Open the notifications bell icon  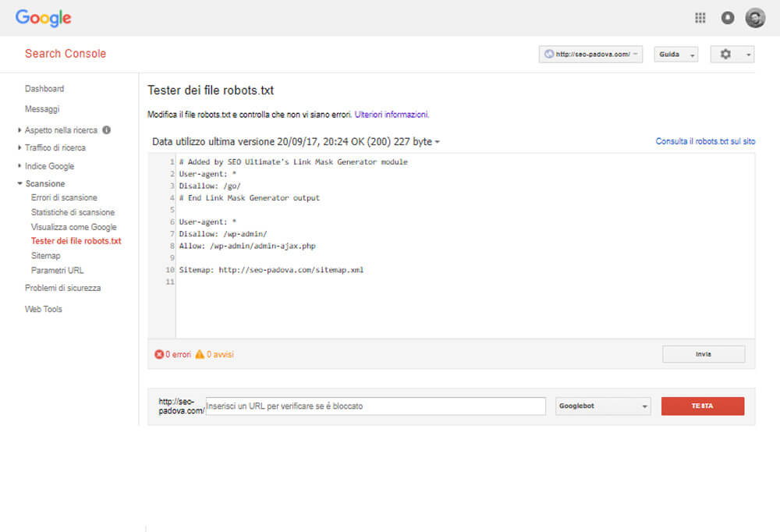pos(727,18)
